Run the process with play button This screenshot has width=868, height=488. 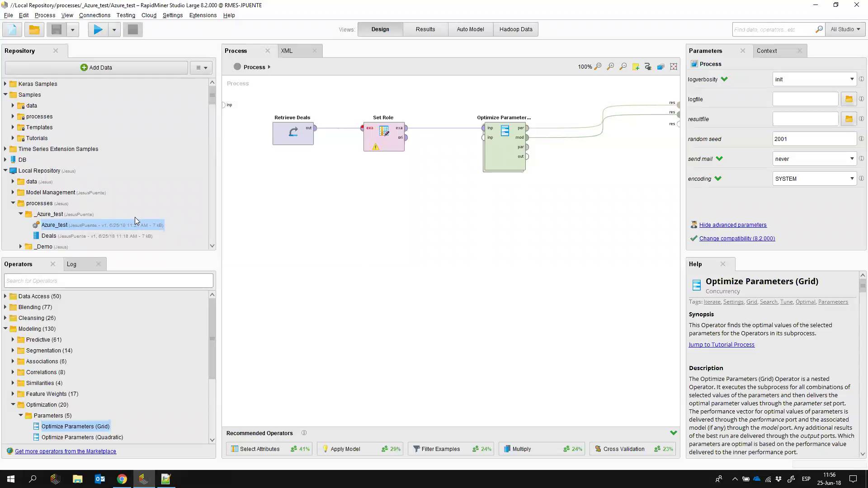(98, 30)
